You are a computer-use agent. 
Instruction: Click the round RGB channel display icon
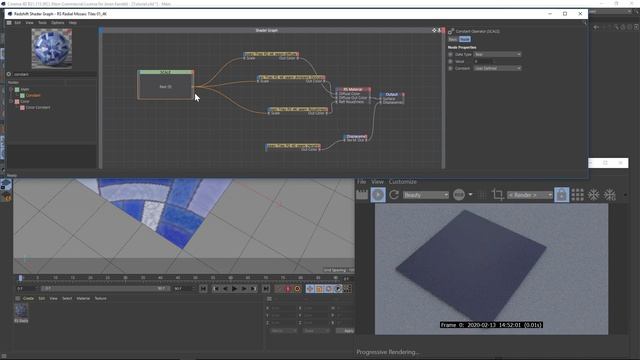click(x=459, y=195)
